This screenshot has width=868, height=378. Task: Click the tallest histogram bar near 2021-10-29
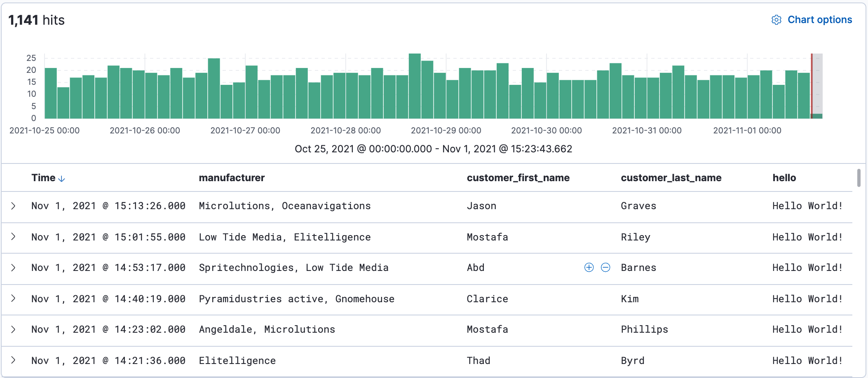point(415,86)
